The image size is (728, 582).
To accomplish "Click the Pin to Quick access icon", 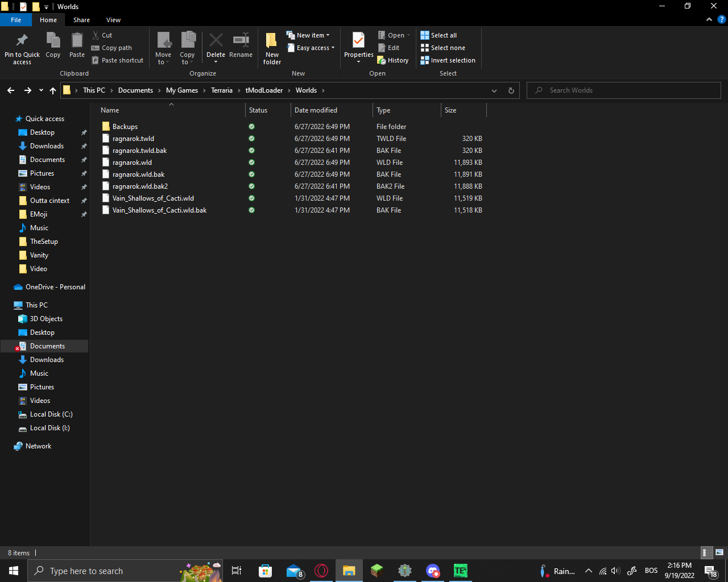I will 22,41.
